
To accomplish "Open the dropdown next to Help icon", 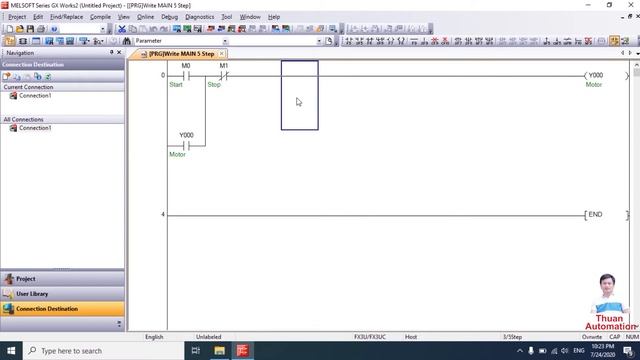I will [x=102, y=29].
